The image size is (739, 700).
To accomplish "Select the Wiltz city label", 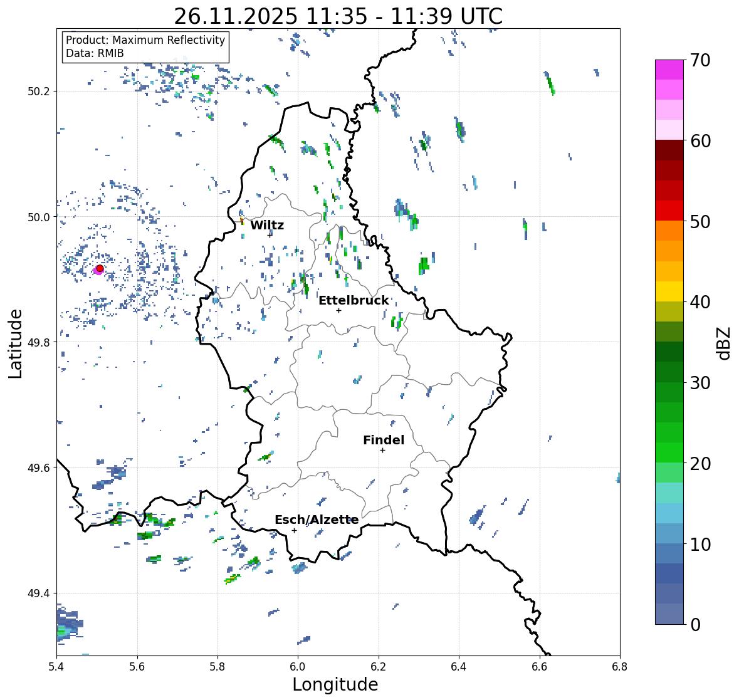I will coord(267,225).
